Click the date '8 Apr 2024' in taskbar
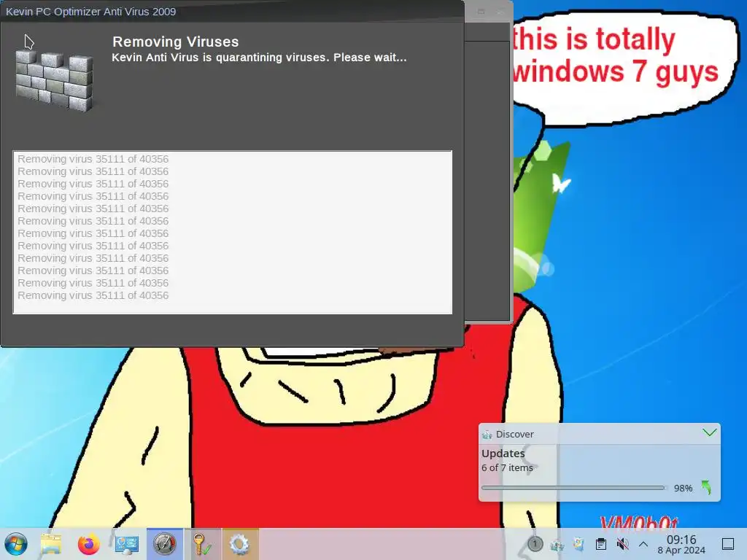 coord(681,550)
